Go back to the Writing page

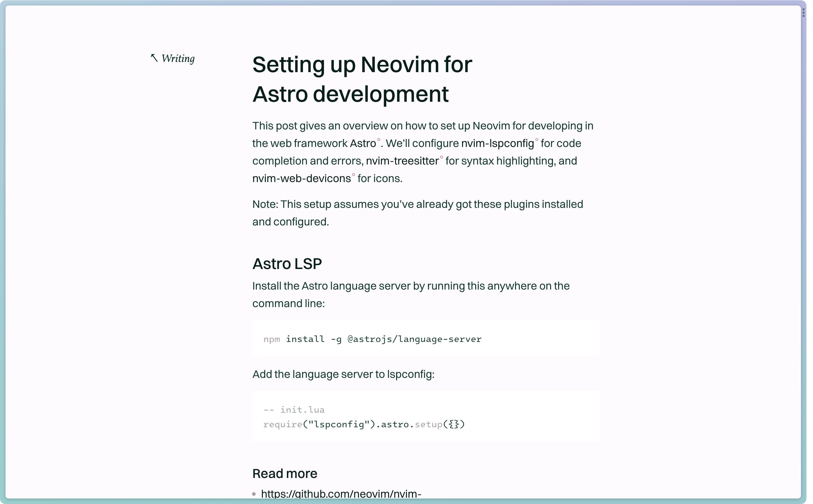[x=178, y=58]
